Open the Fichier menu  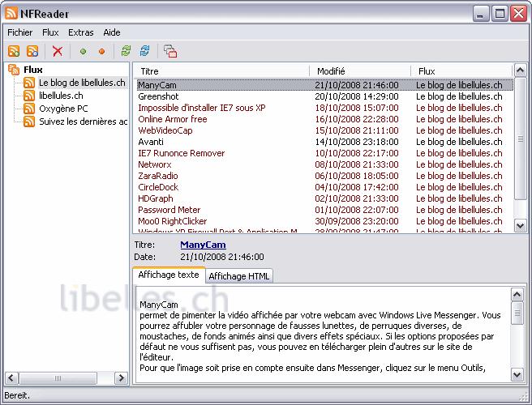(20, 32)
